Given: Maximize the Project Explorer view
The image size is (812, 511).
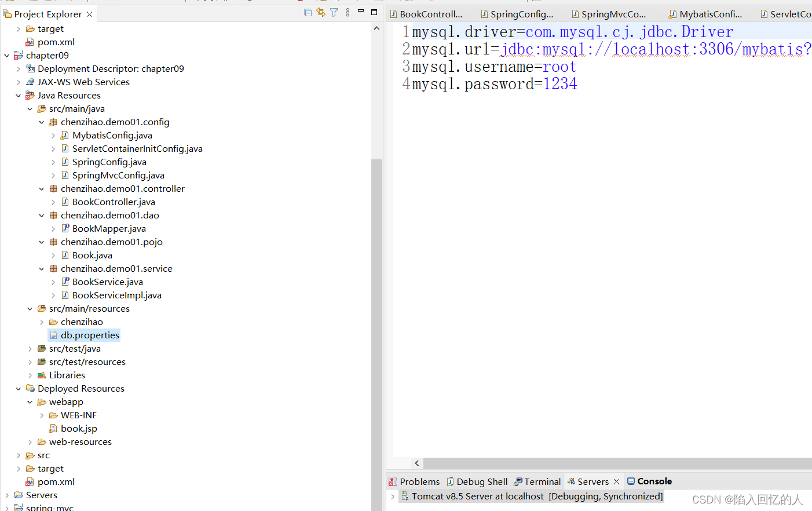Looking at the screenshot, I should [374, 11].
